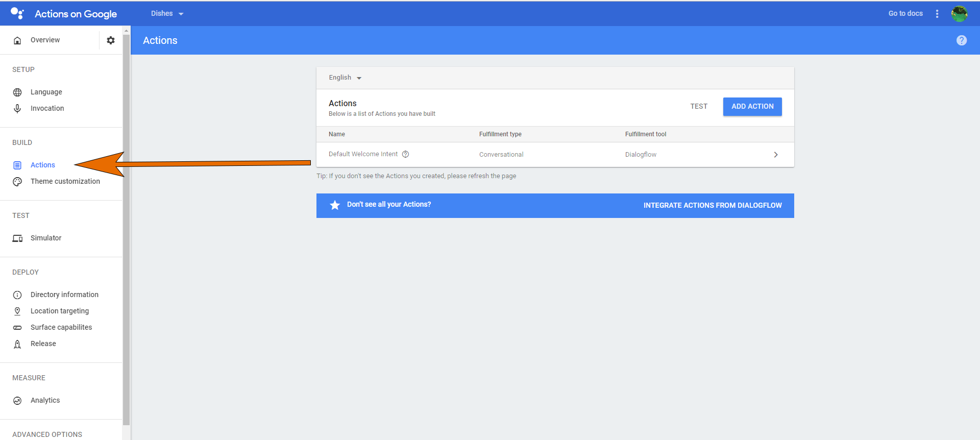This screenshot has width=980, height=440.
Task: Click the sidebar vertical scrollbar
Action: (126, 230)
